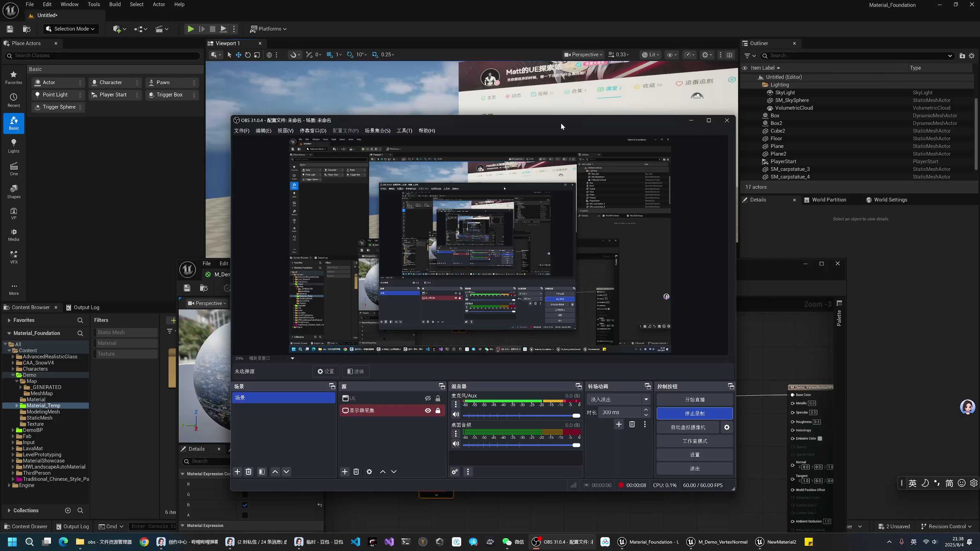Image resolution: width=980 pixels, height=551 pixels.
Task: Open the Cine category in Place Actors
Action: point(14,169)
